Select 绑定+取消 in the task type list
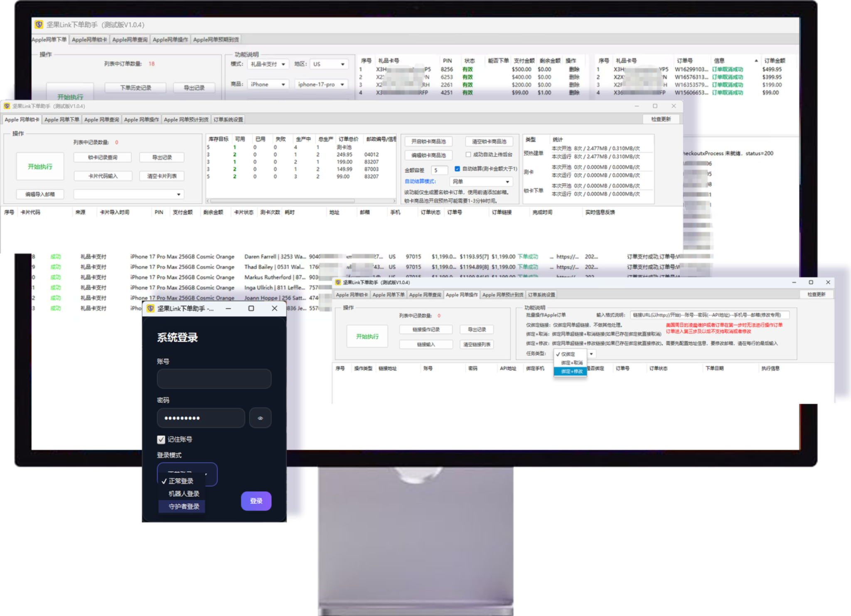Viewport: 851px width, 616px height. click(570, 363)
